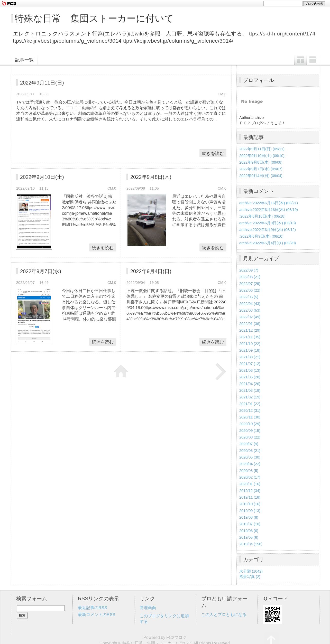Open 最近記事のRSS feed link
The height and width of the screenshot is (644, 330).
[93, 608]
